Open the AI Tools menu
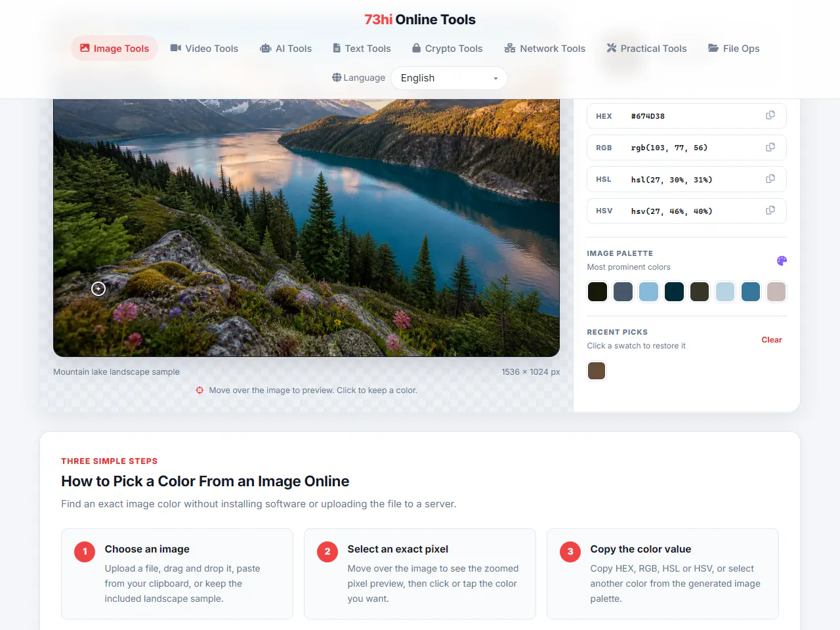 (x=286, y=48)
